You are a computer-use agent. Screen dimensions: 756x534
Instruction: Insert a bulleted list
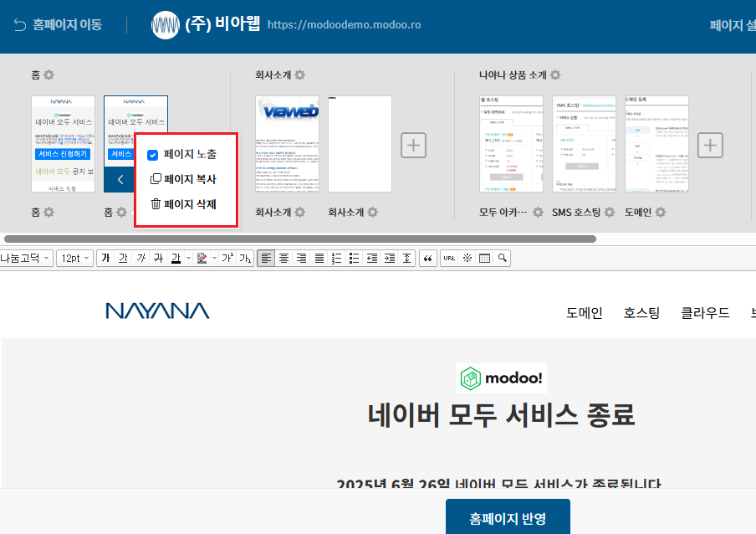(x=354, y=258)
